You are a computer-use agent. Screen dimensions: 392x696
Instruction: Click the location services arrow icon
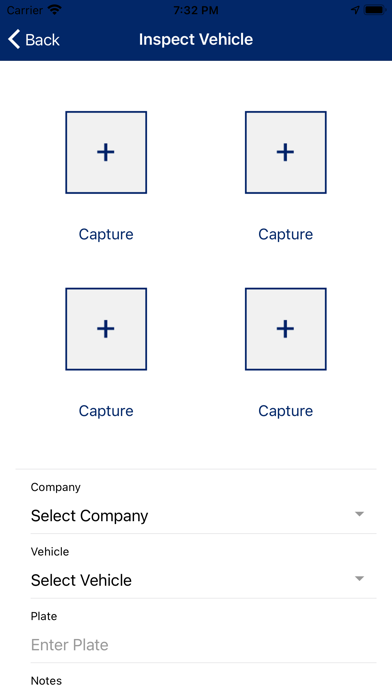pyautogui.click(x=355, y=10)
